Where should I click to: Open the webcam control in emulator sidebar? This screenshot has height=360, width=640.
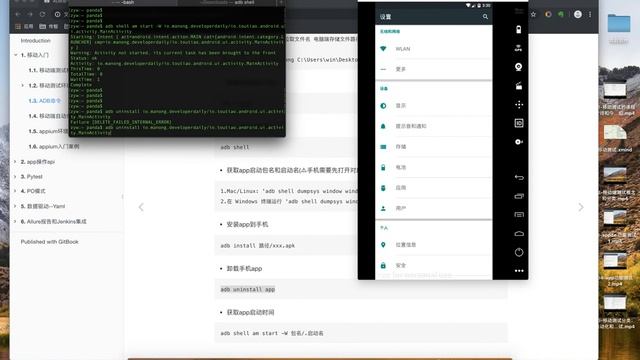click(518, 67)
